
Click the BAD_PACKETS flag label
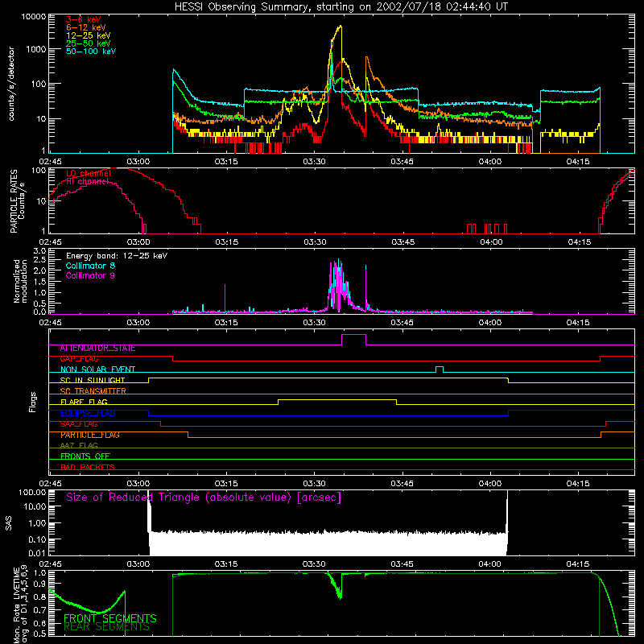point(88,467)
